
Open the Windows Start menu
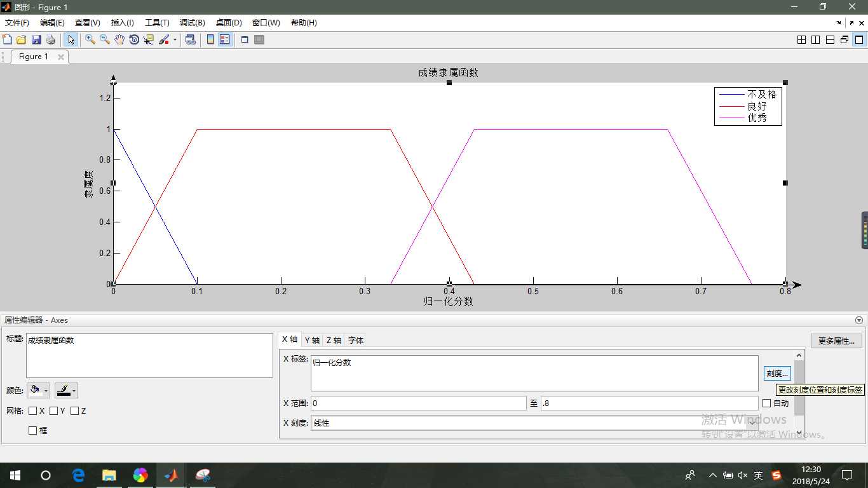[15, 475]
